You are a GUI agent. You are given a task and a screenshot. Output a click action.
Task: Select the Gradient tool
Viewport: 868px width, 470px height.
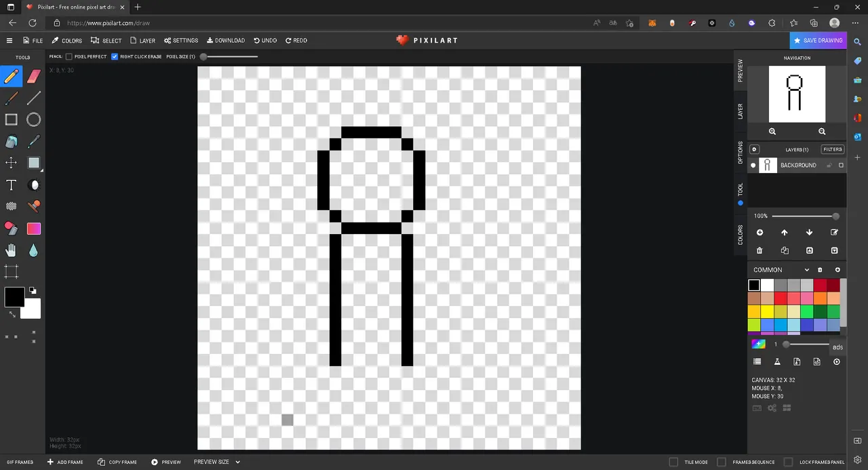(34, 229)
